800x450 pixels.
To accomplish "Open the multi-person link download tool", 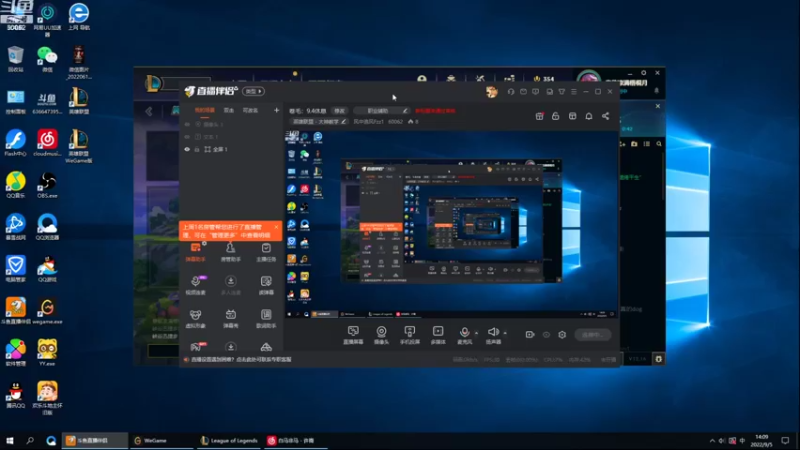I will pos(231,285).
